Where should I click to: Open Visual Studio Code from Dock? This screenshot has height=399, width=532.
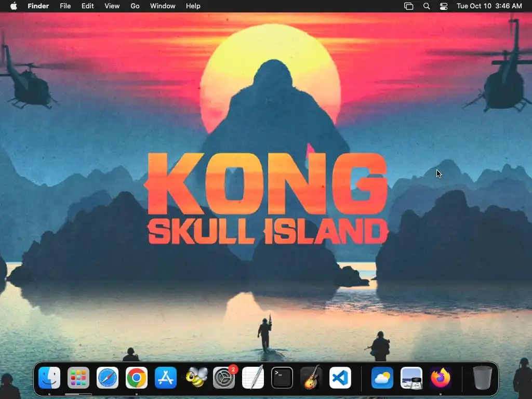tap(340, 378)
